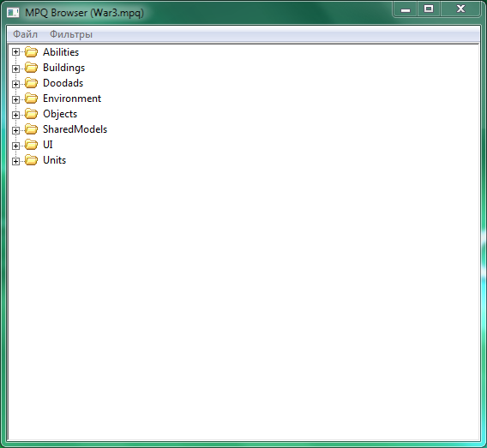The width and height of the screenshot is (487, 448).
Task: Click the MPQ Browser title bar app icon
Action: tap(13, 13)
